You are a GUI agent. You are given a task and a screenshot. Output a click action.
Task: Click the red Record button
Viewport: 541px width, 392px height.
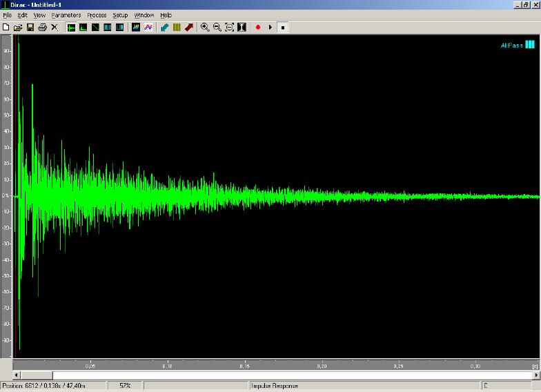pos(258,27)
